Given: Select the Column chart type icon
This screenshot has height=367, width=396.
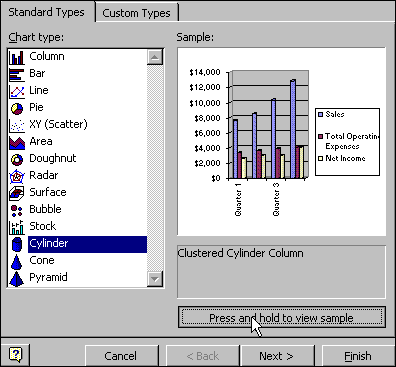Looking at the screenshot, I should coord(17,57).
